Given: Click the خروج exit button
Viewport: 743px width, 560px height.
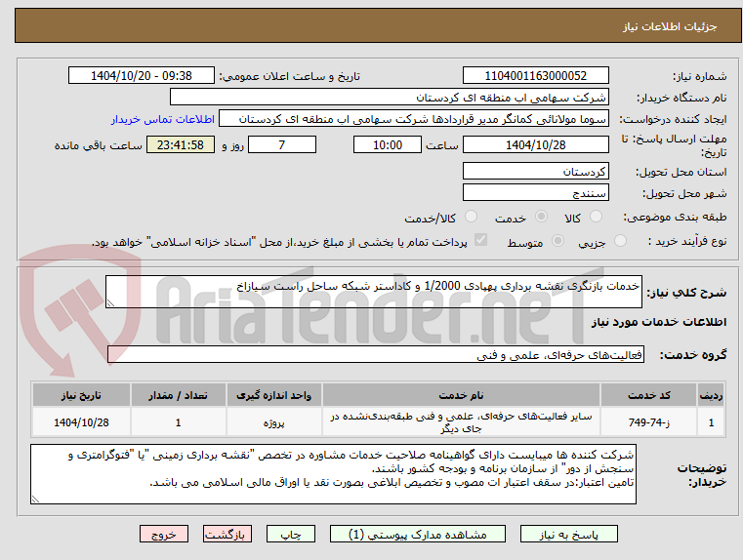Looking at the screenshot, I should pyautogui.click(x=164, y=535).
